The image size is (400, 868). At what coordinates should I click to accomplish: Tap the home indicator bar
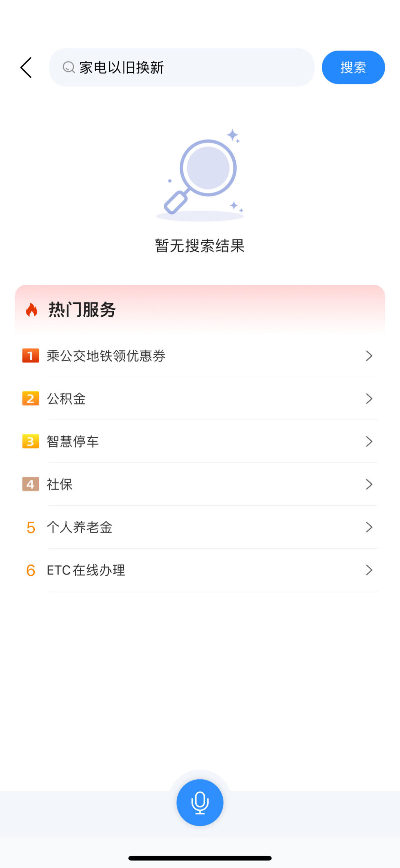pos(200,858)
